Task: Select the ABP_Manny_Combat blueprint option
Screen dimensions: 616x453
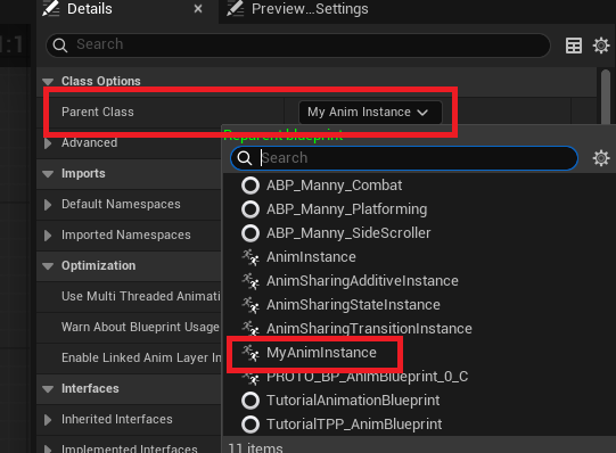Action: [x=322, y=185]
